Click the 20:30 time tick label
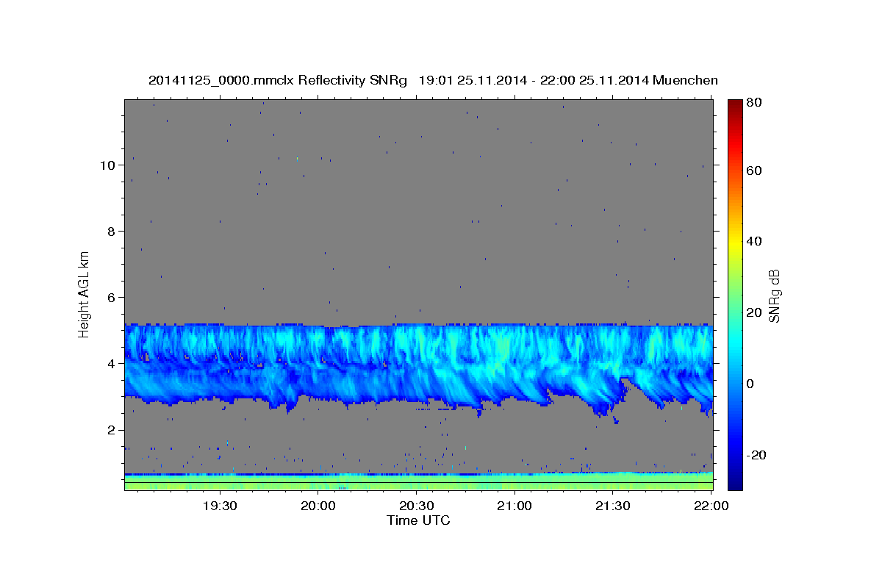Image resolution: width=882 pixels, height=588 pixels. tap(416, 506)
